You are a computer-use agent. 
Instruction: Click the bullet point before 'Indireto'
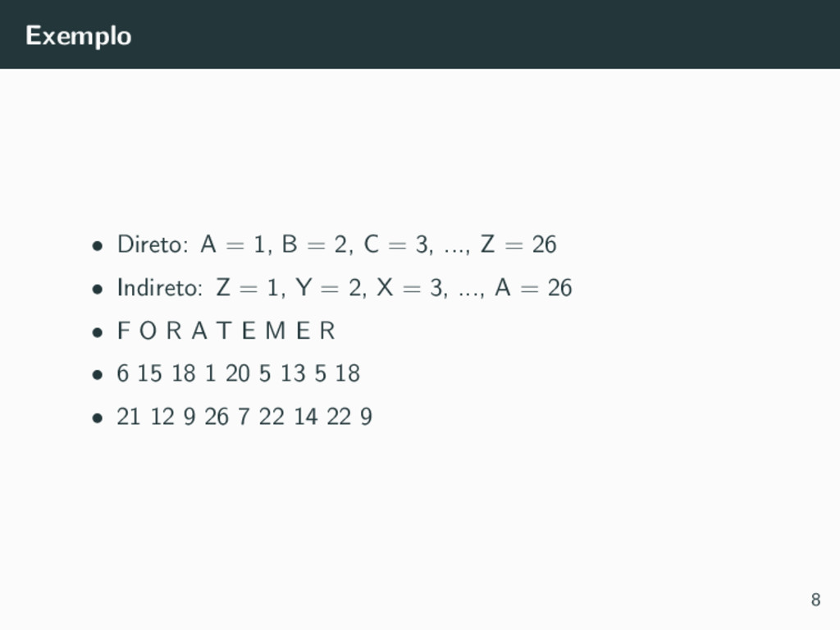click(x=97, y=290)
